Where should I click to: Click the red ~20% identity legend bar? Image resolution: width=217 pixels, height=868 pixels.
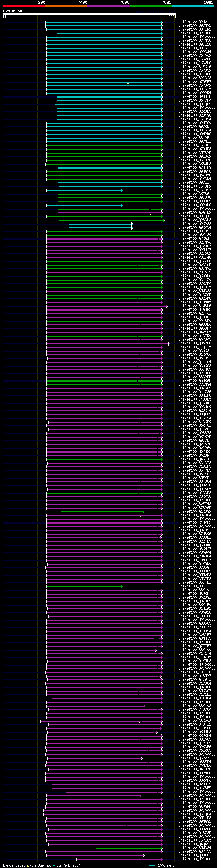[24, 6]
